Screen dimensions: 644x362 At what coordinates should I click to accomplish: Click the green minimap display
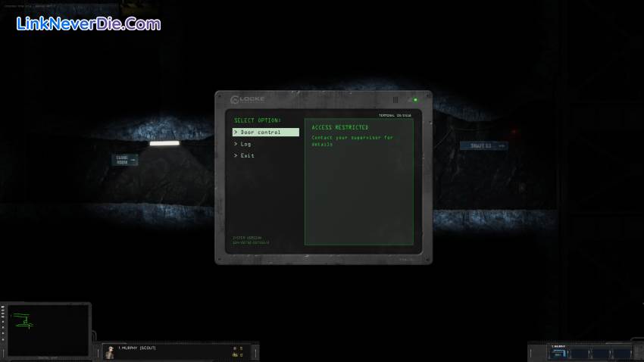(x=48, y=330)
